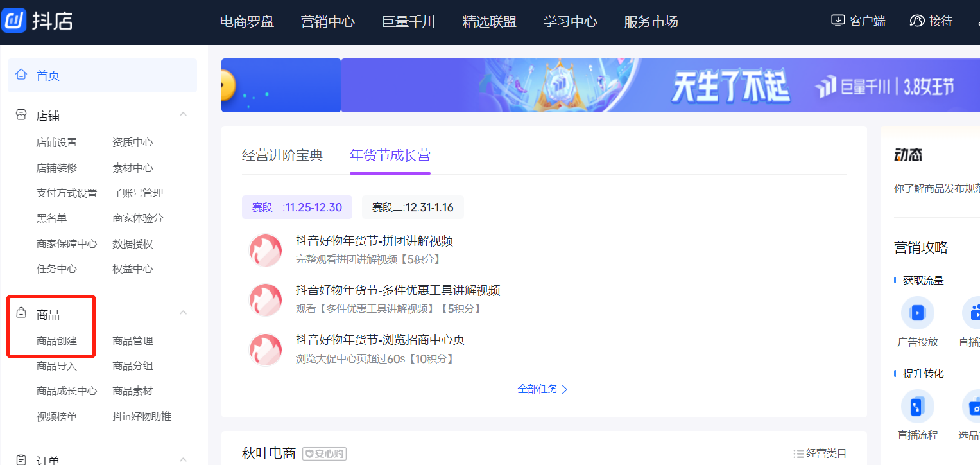
Task: Click the home icon beside 首页
Action: coord(22,75)
